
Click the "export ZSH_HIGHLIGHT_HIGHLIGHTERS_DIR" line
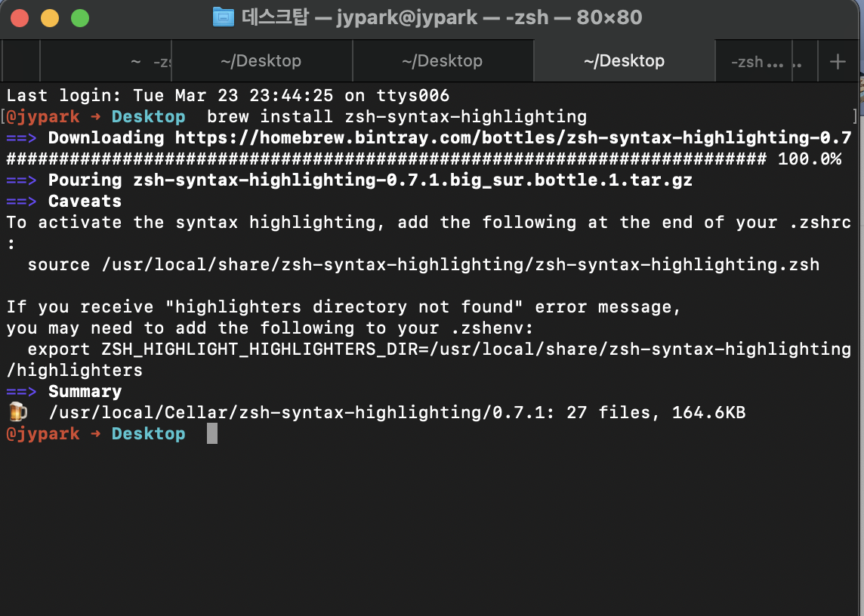click(439, 350)
